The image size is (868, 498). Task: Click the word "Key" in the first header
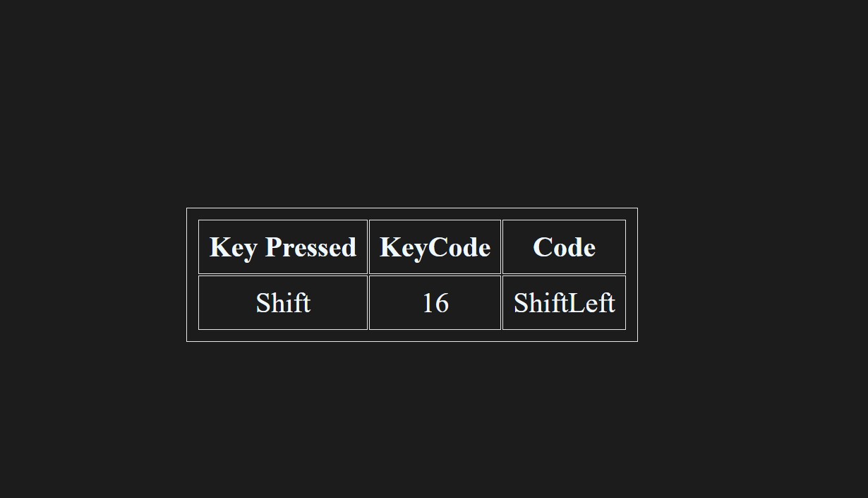[233, 248]
